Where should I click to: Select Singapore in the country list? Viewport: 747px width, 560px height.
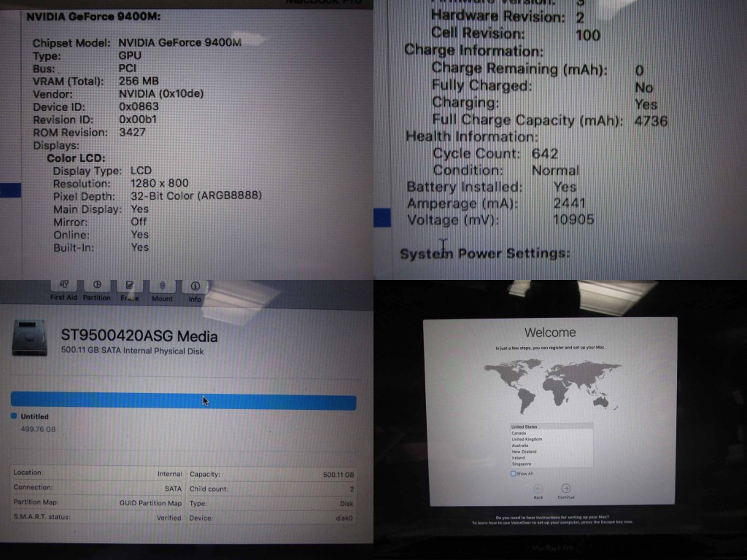pyautogui.click(x=551, y=464)
